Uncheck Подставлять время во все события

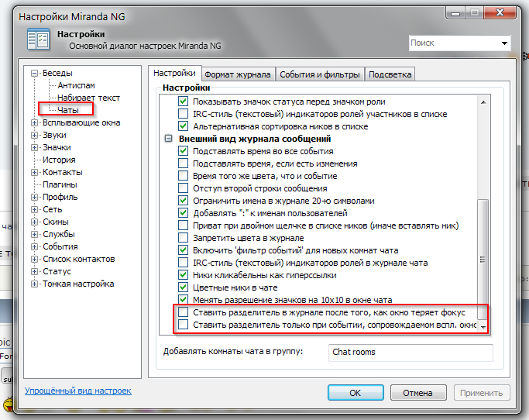point(184,151)
